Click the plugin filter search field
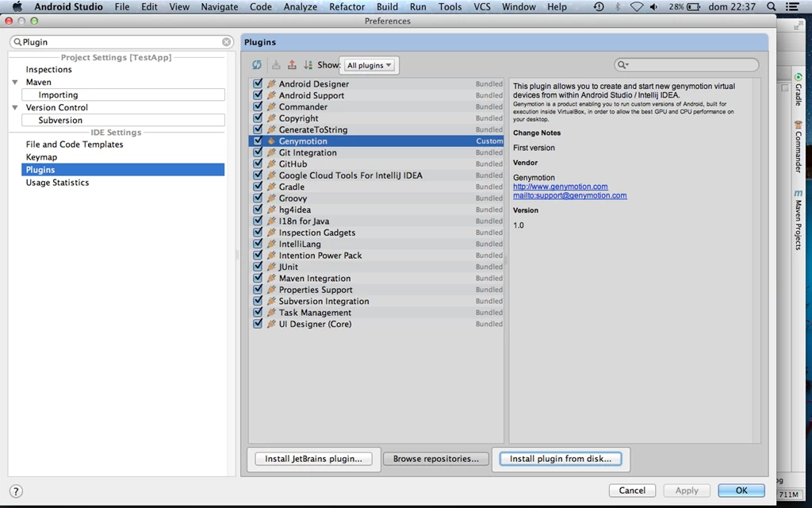This screenshot has width=812, height=508. coord(686,64)
